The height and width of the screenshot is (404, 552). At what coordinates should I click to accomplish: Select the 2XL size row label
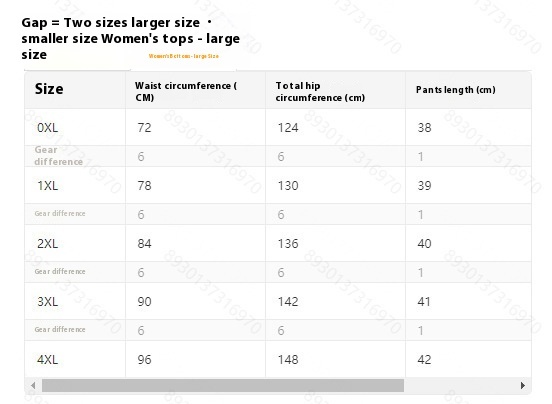point(48,244)
